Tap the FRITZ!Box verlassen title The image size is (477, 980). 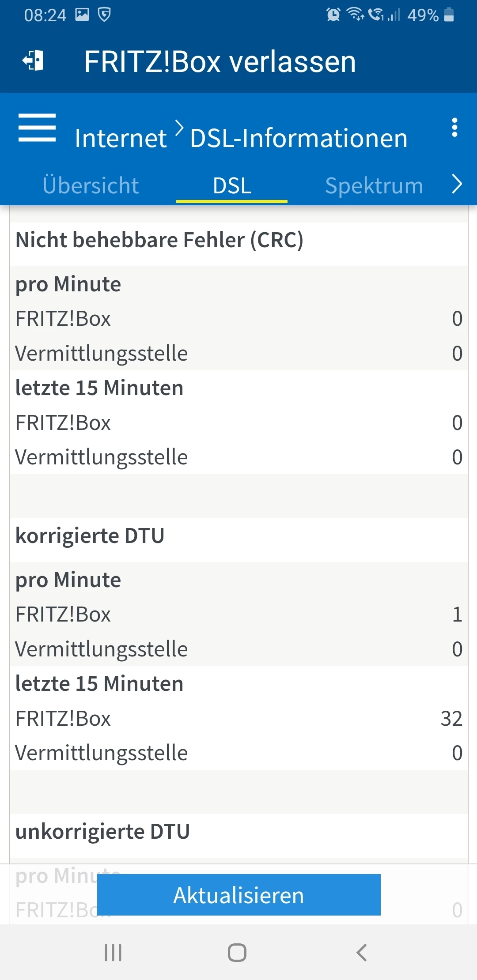[220, 61]
